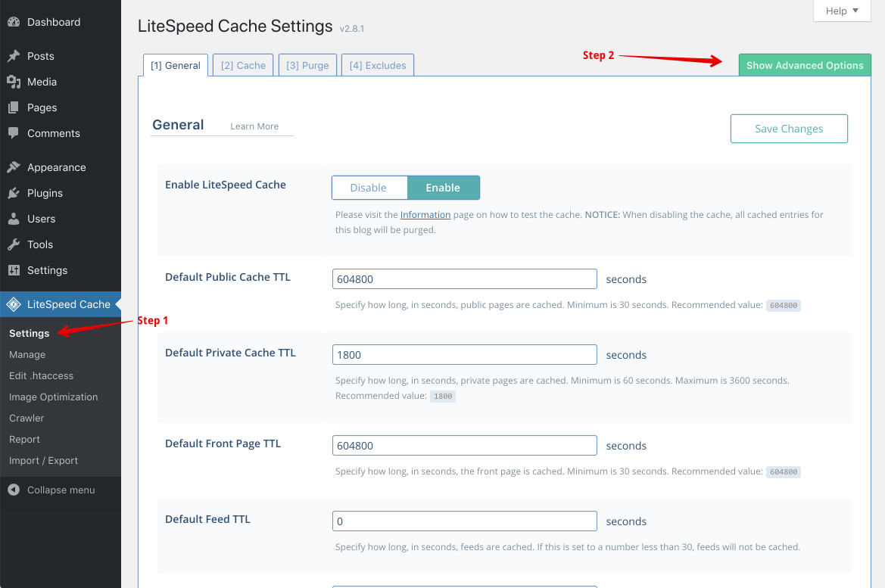Click the Default Public Cache TTL field
The height and width of the screenshot is (588, 885).
464,279
